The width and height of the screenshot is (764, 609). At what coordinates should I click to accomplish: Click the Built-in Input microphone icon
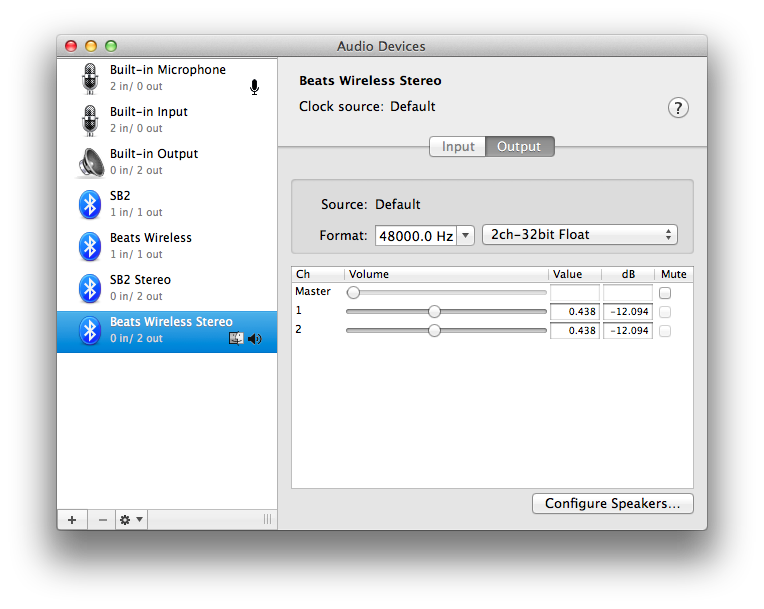[x=90, y=120]
